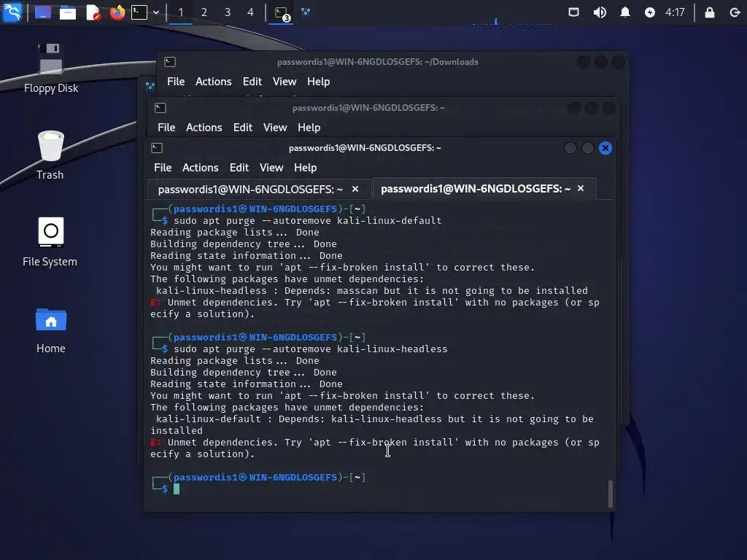Open Edit menu in the front terminal
Viewport: 747px width, 560px height.
[239, 168]
